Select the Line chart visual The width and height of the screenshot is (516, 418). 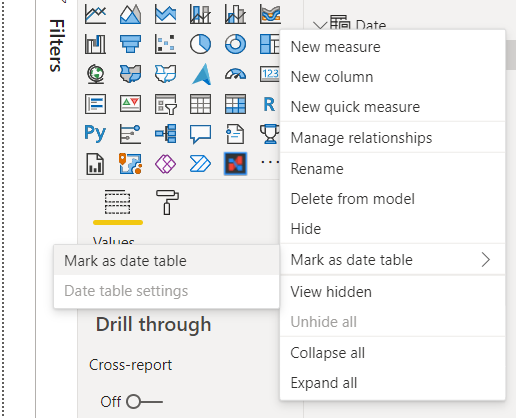tap(95, 14)
